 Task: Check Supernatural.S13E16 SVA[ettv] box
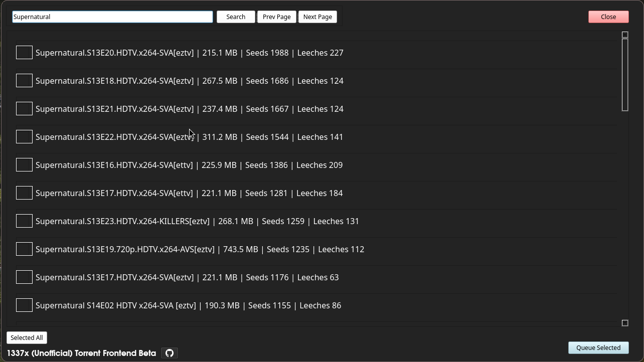pyautogui.click(x=24, y=165)
